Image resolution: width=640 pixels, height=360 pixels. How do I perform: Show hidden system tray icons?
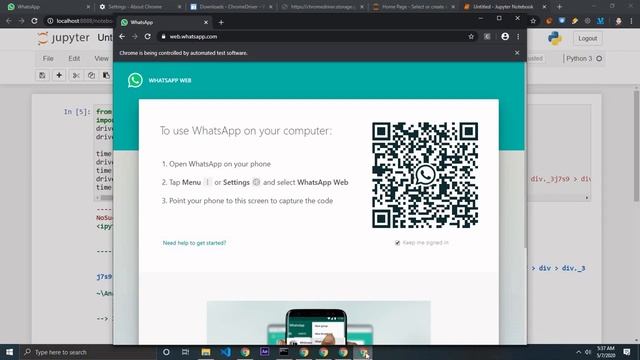[x=578, y=352]
